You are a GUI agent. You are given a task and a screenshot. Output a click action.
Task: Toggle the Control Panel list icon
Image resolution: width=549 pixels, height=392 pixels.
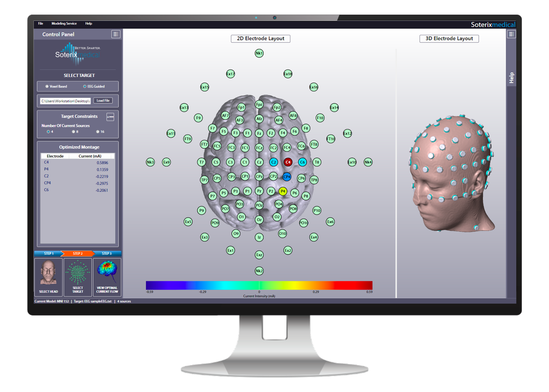[x=116, y=34]
